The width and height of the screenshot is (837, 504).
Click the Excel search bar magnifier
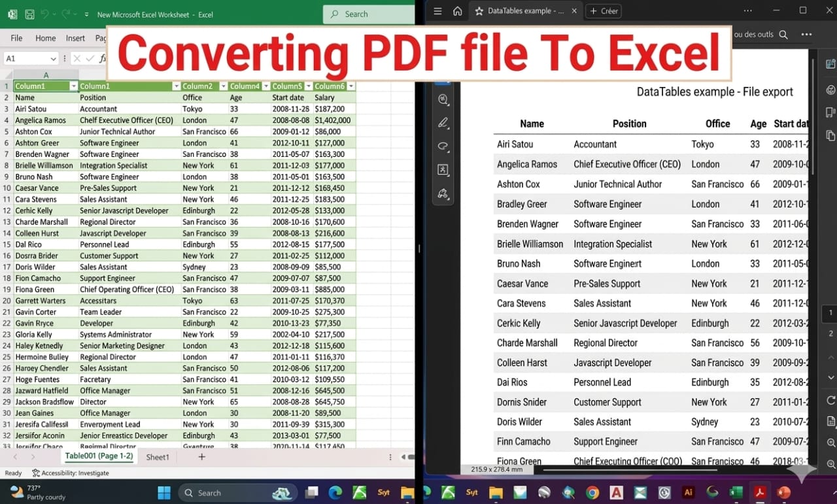tap(333, 14)
